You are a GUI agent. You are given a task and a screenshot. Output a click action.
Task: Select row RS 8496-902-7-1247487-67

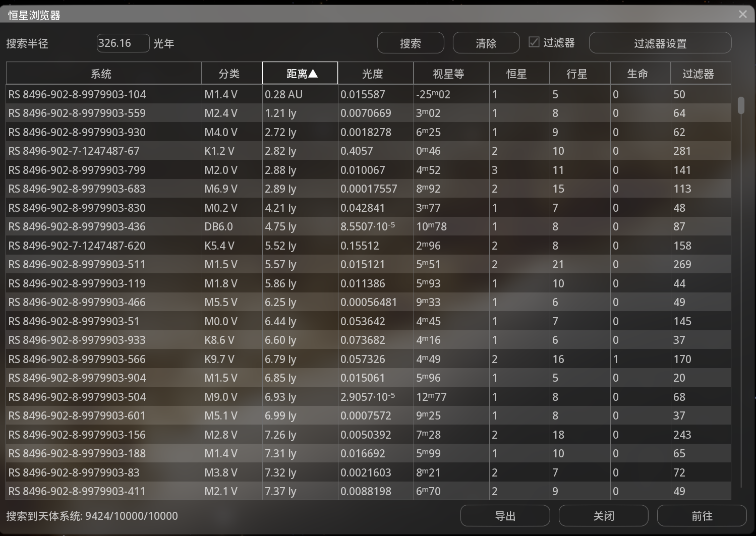click(x=369, y=151)
